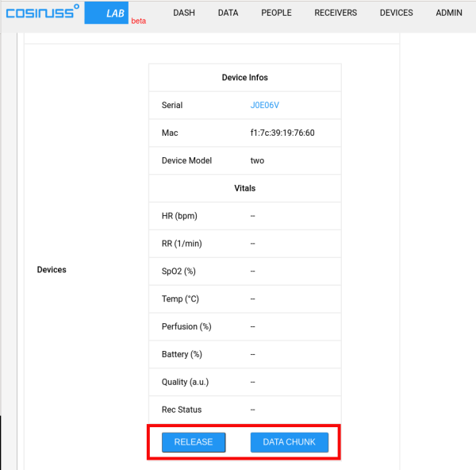Select the Rec Status row label
476x470 pixels.
[182, 410]
